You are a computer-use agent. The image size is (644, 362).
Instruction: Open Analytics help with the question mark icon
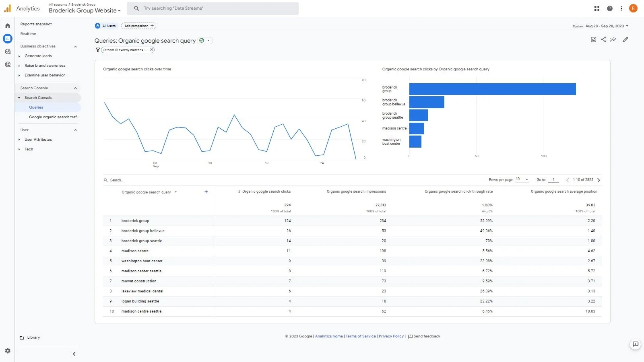coord(609,8)
